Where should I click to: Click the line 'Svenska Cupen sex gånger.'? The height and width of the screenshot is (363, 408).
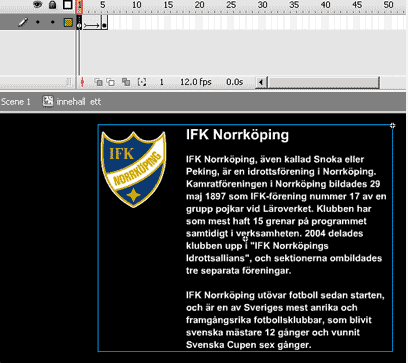[x=249, y=345]
